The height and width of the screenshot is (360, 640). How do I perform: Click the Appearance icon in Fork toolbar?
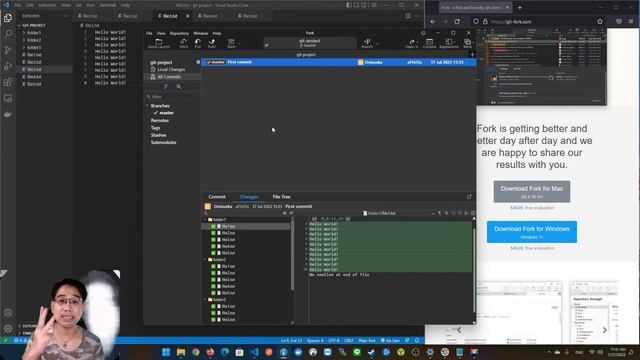coord(449,43)
